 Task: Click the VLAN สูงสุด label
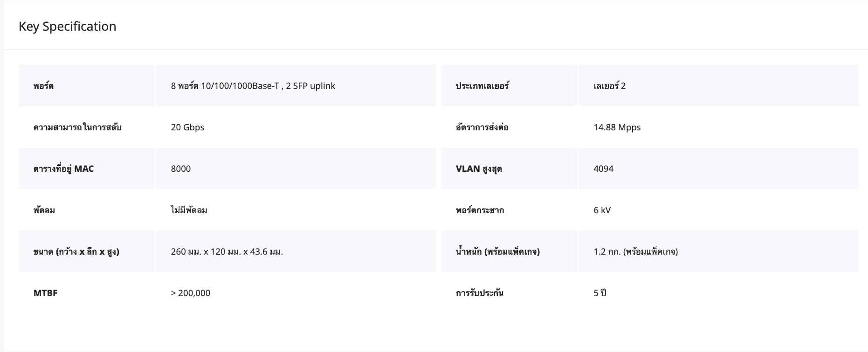[x=479, y=169]
